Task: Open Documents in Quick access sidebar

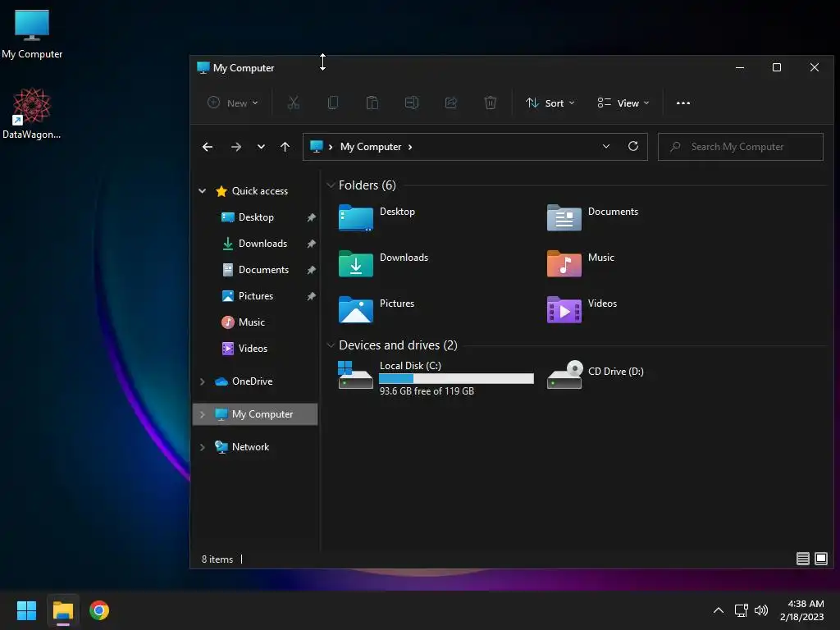Action: (x=263, y=269)
